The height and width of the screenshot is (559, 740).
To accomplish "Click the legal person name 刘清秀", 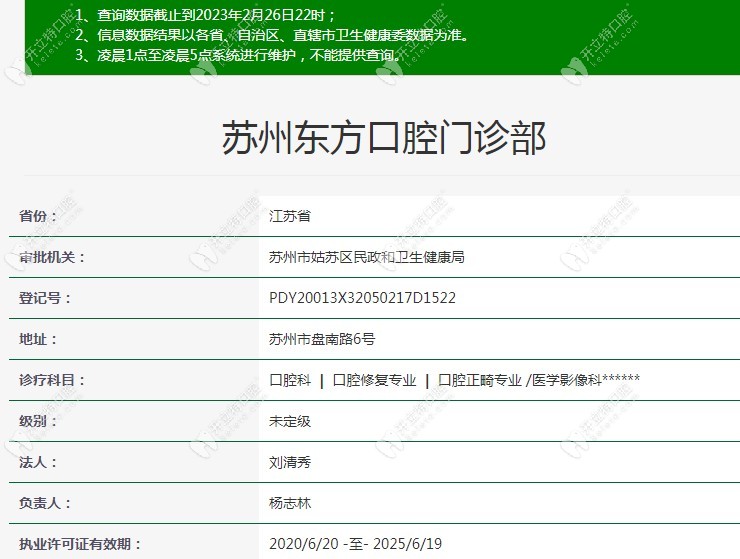I will pos(290,462).
